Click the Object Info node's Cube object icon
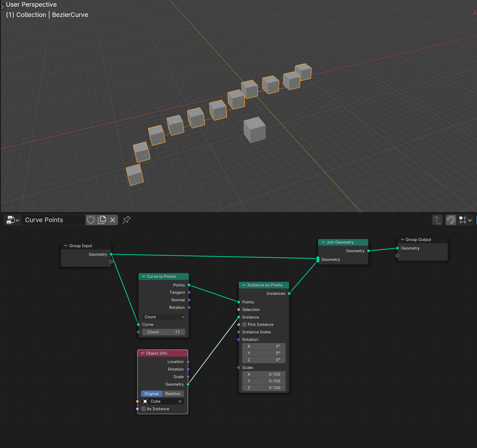 145,401
